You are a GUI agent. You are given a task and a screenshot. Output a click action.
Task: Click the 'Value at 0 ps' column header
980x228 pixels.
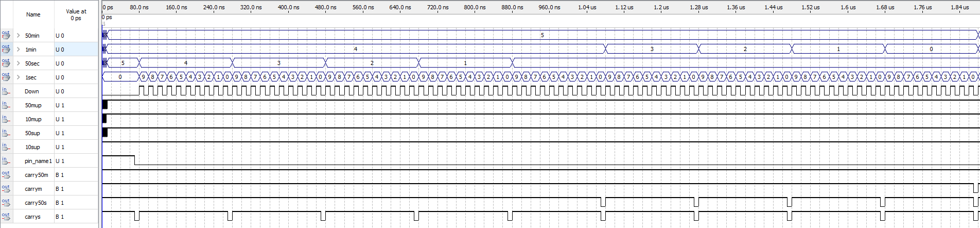coord(76,14)
